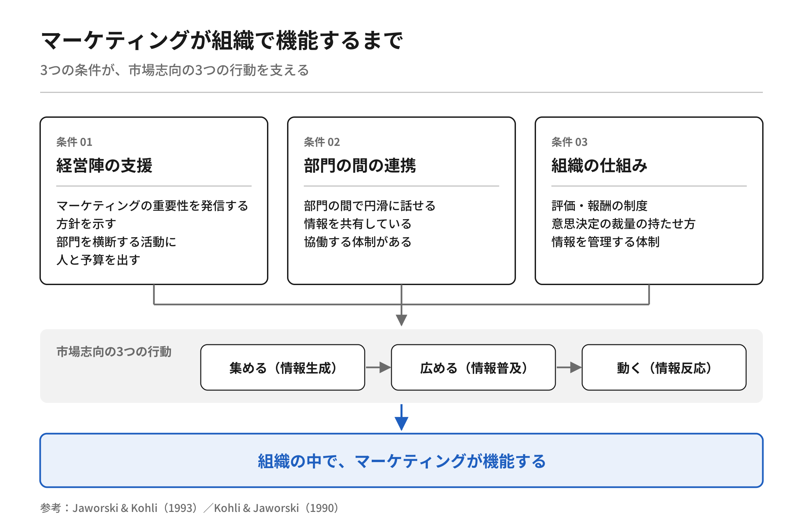Click the label 条件 02
This screenshot has width=803, height=532.
tap(322, 142)
